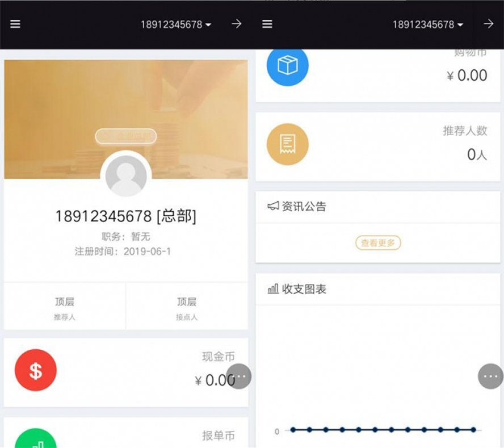
Task: Click logout arrow icon in left header
Action: pyautogui.click(x=237, y=24)
